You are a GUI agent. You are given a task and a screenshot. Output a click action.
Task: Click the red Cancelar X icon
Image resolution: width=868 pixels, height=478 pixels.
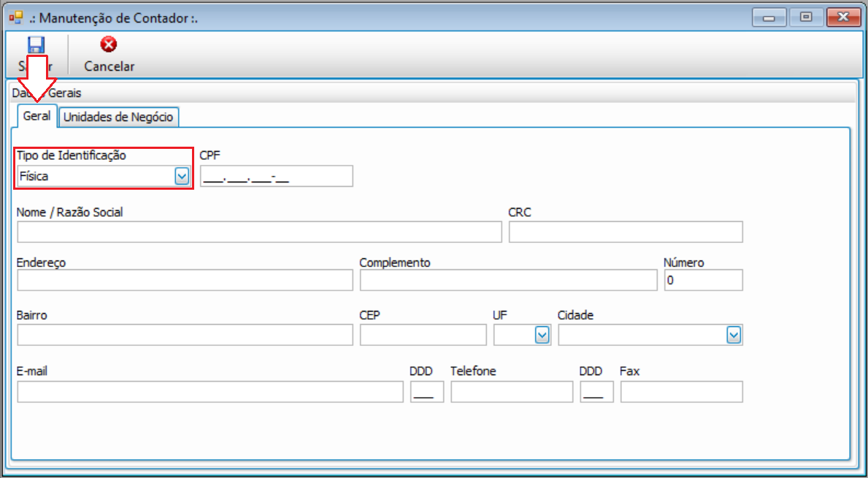109,45
